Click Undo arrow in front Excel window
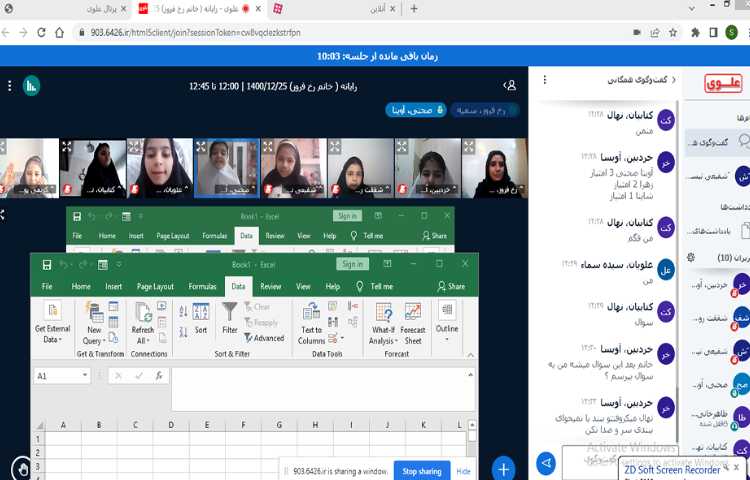The width and height of the screenshot is (750, 480). pos(64,265)
